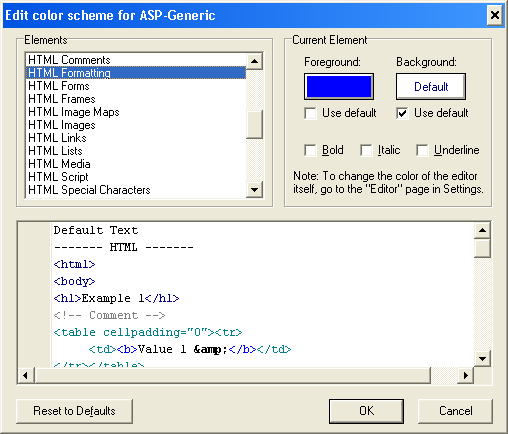Choose HTML Forms element
The width and height of the screenshot is (508, 434).
(x=136, y=86)
